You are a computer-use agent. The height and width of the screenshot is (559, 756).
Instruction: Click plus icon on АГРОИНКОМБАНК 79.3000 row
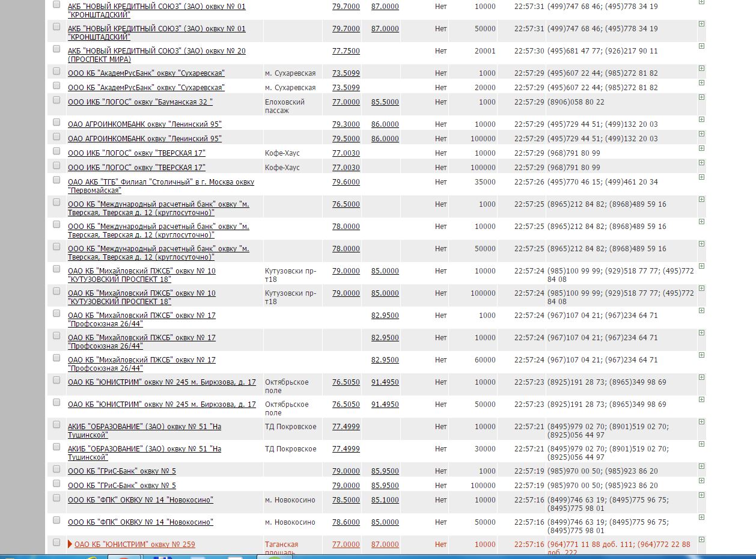click(701, 120)
